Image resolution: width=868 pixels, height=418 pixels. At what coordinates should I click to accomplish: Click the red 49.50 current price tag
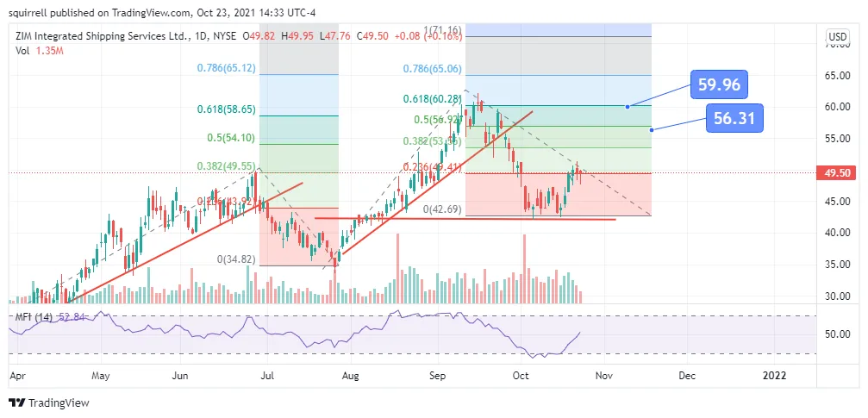(837, 172)
